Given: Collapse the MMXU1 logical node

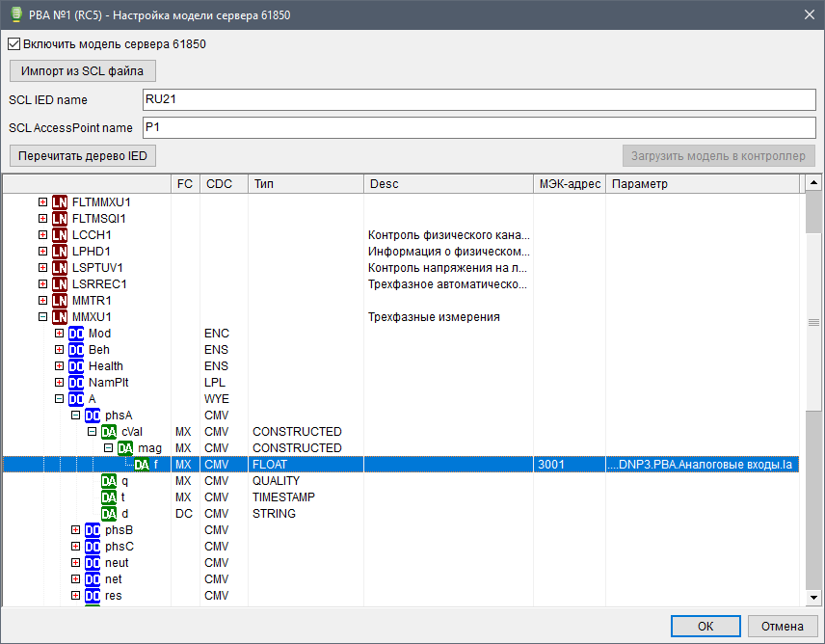Looking at the screenshot, I should (42, 317).
